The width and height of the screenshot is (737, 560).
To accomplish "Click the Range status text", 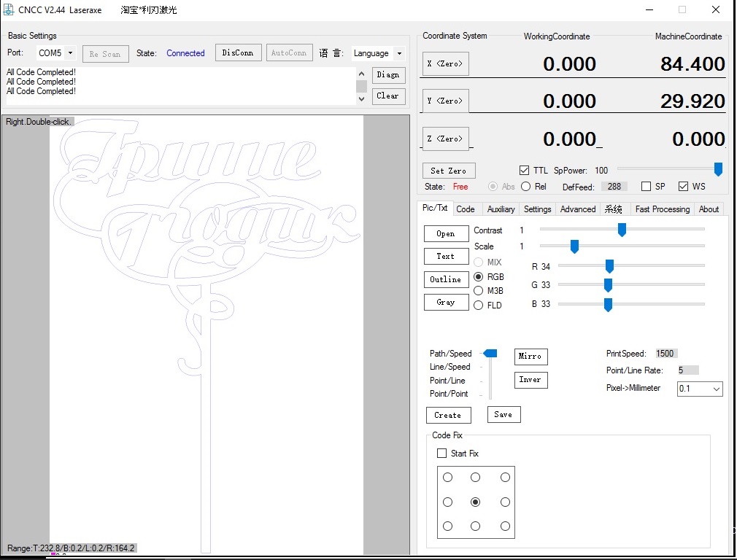I will point(71,548).
